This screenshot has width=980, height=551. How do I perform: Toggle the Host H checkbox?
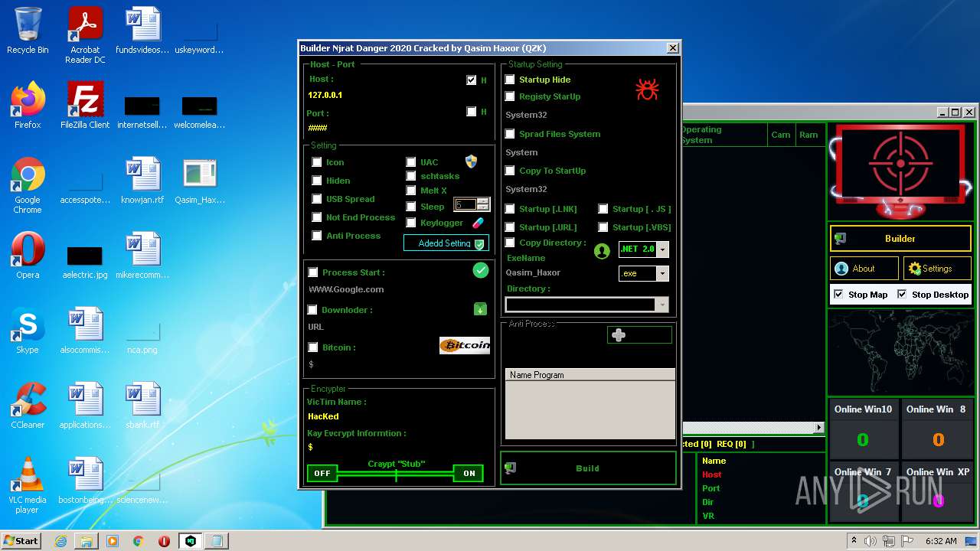click(x=471, y=80)
